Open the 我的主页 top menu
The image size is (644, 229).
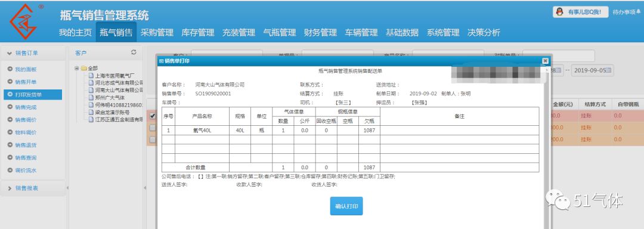(75, 32)
